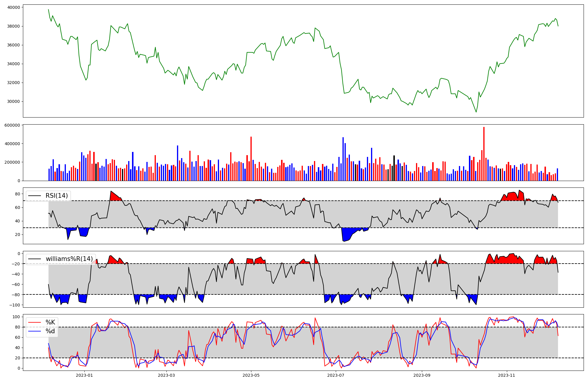588x382 pixels.
Task: Click the %d legend text
Action: (50, 331)
